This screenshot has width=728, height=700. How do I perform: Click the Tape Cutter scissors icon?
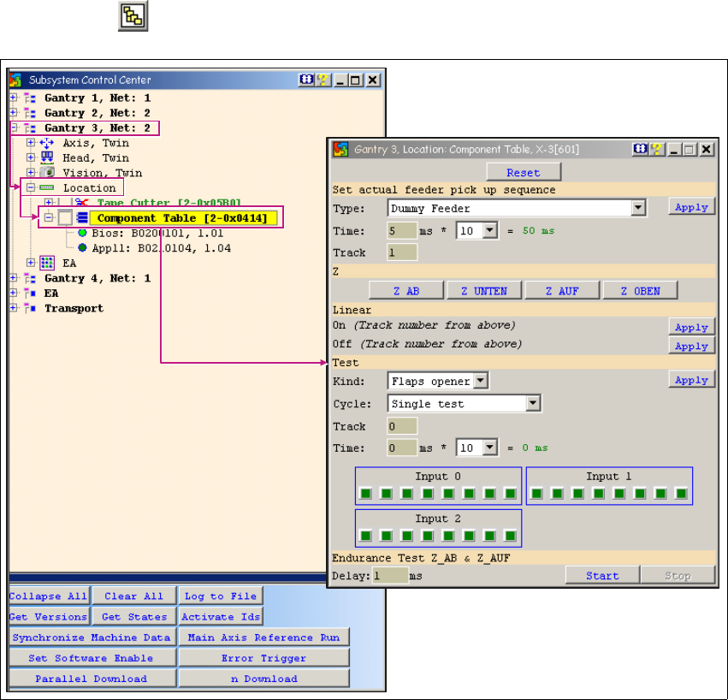tap(83, 203)
